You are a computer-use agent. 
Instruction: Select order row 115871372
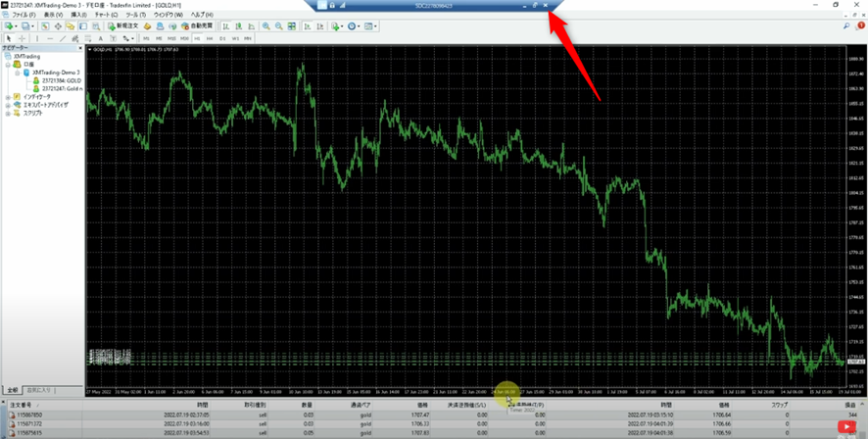434,423
